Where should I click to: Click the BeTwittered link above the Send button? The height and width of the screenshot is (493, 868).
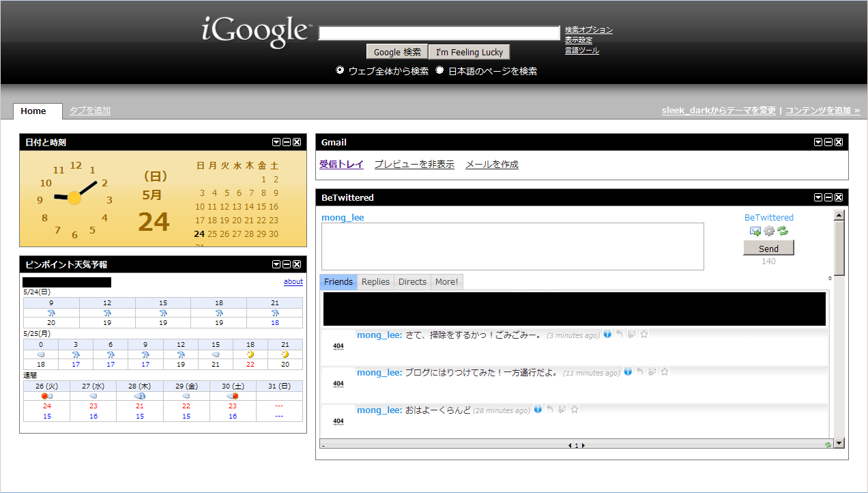click(x=769, y=218)
